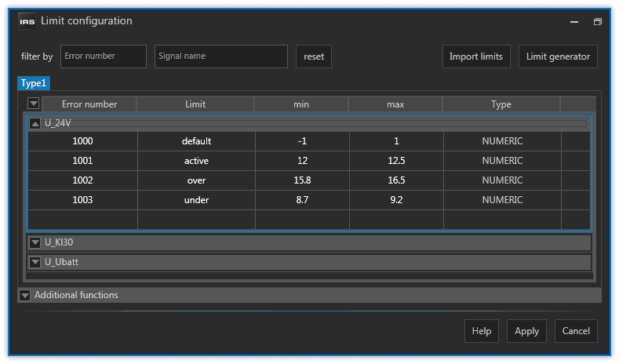
Task: Select the max value 1 cell
Action: click(x=396, y=141)
